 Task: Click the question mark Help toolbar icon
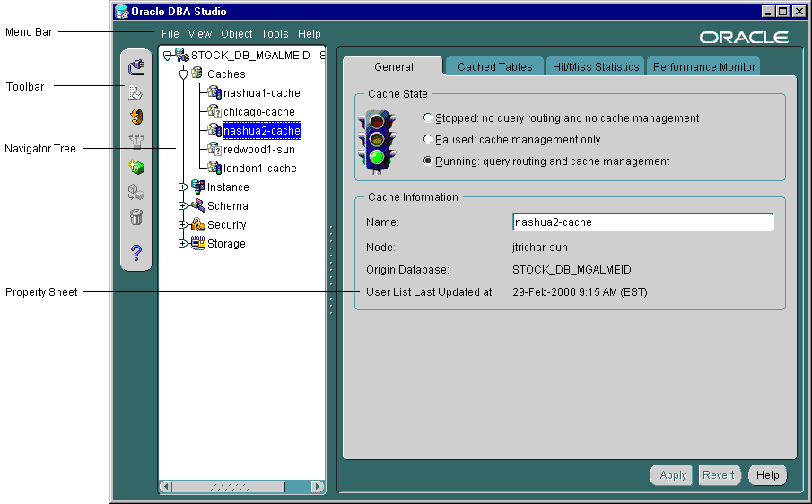[x=136, y=253]
